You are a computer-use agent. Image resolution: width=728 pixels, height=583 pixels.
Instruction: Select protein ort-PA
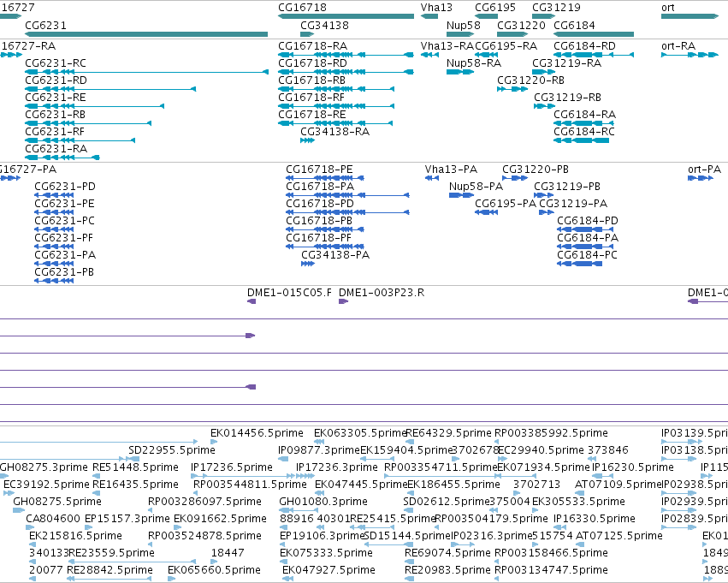(701, 178)
